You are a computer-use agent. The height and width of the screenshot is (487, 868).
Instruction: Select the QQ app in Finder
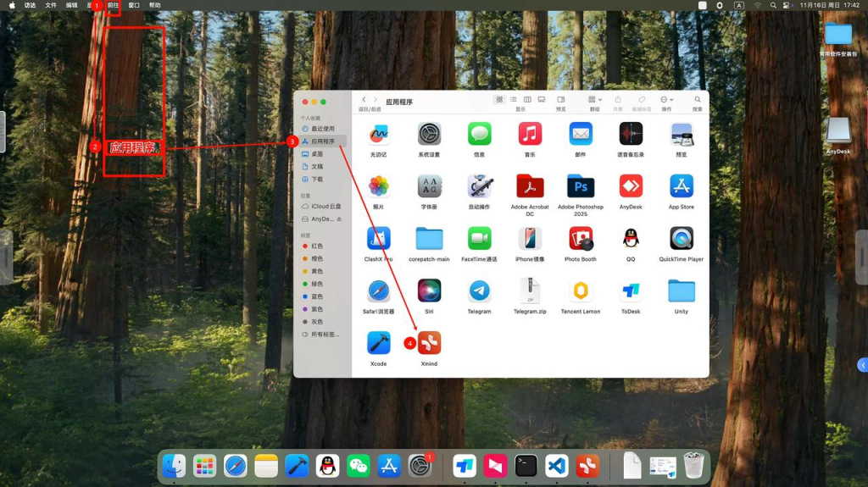click(631, 239)
